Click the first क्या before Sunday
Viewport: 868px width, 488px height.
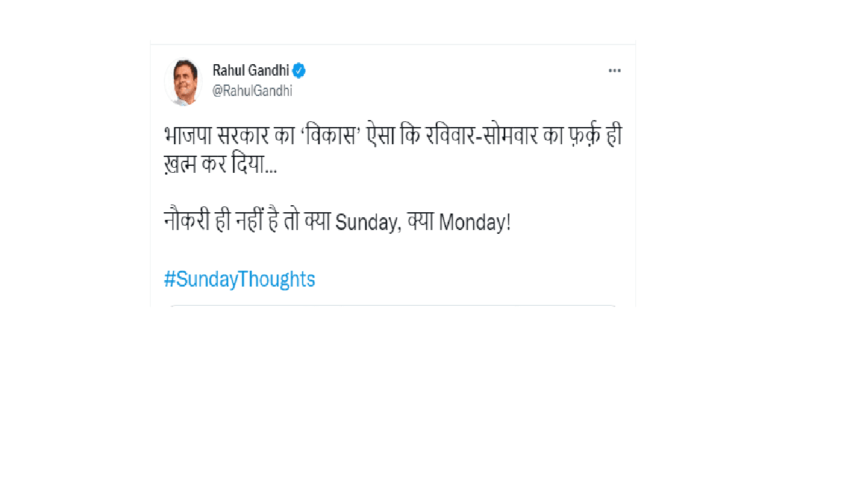(x=316, y=223)
